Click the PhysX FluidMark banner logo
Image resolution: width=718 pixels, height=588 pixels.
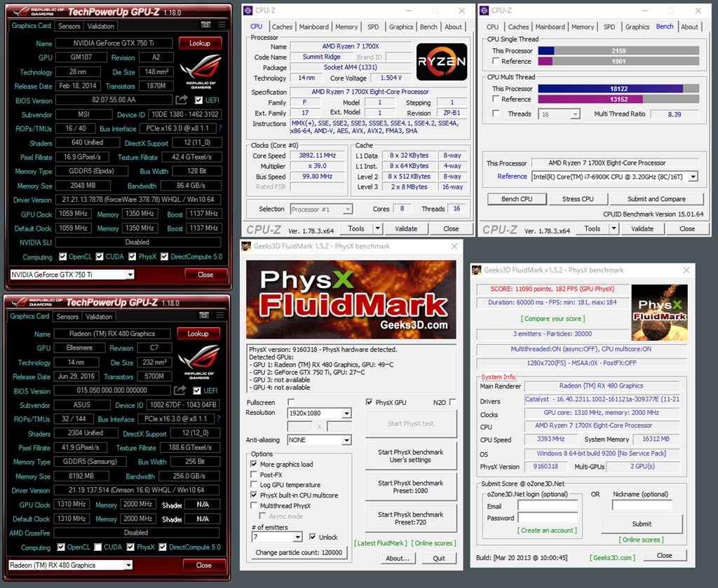pyautogui.click(x=351, y=299)
